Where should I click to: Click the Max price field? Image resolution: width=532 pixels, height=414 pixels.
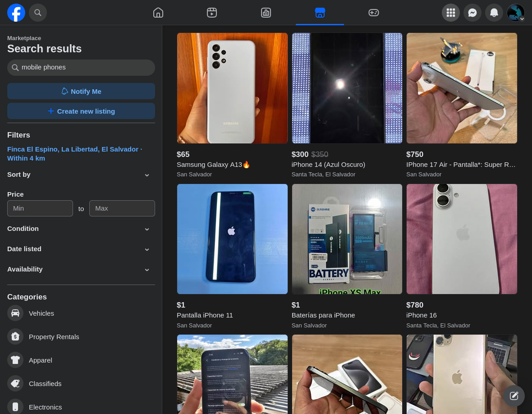point(122,208)
